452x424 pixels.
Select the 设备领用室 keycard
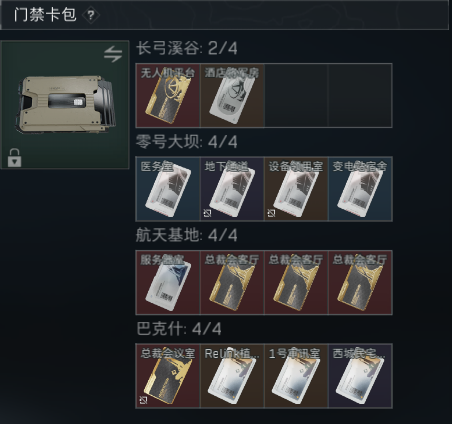(x=296, y=189)
